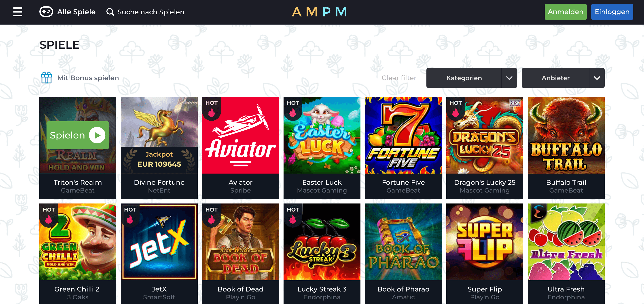Click the HOT flame badge on JetX
The image size is (644, 304).
tap(130, 215)
